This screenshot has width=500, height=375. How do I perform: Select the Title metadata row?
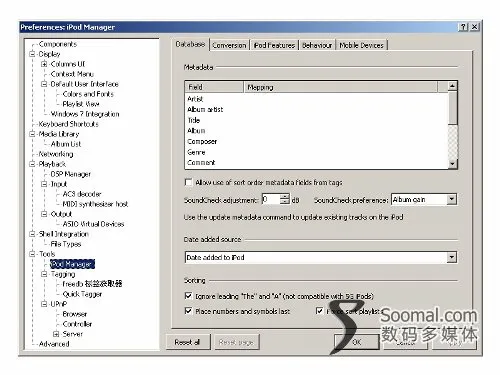click(x=317, y=120)
